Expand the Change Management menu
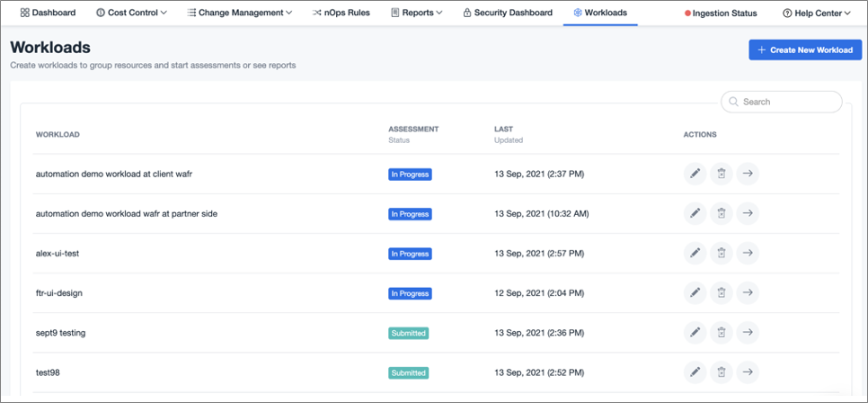The image size is (868, 403). pyautogui.click(x=240, y=13)
